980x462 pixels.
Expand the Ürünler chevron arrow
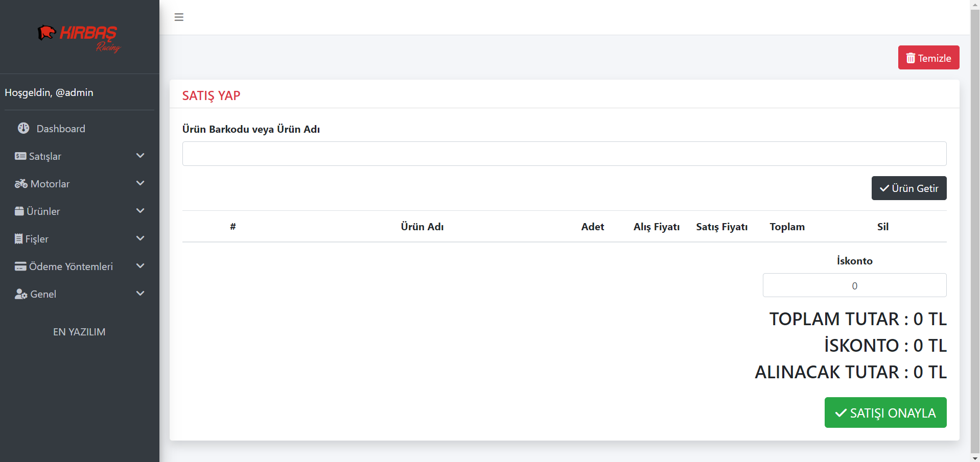pos(141,211)
